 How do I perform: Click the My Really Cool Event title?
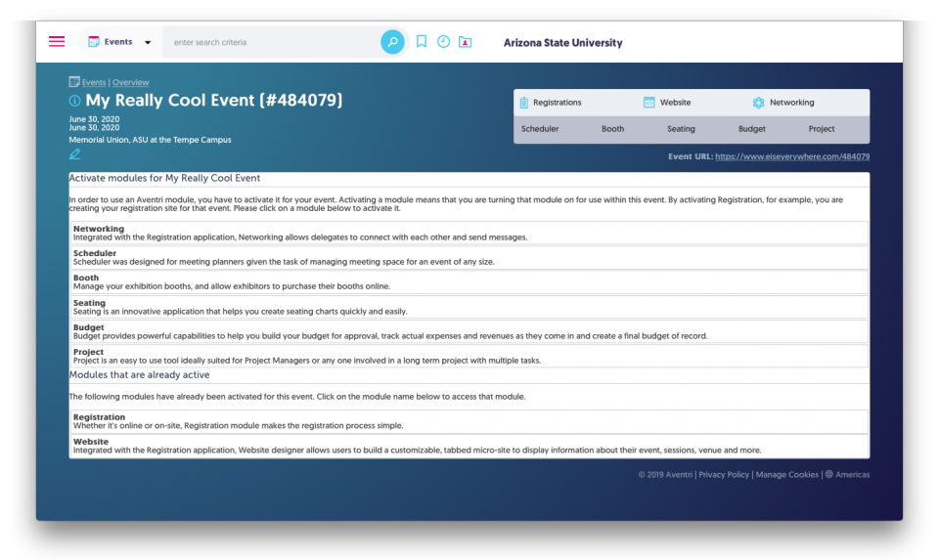(x=214, y=100)
